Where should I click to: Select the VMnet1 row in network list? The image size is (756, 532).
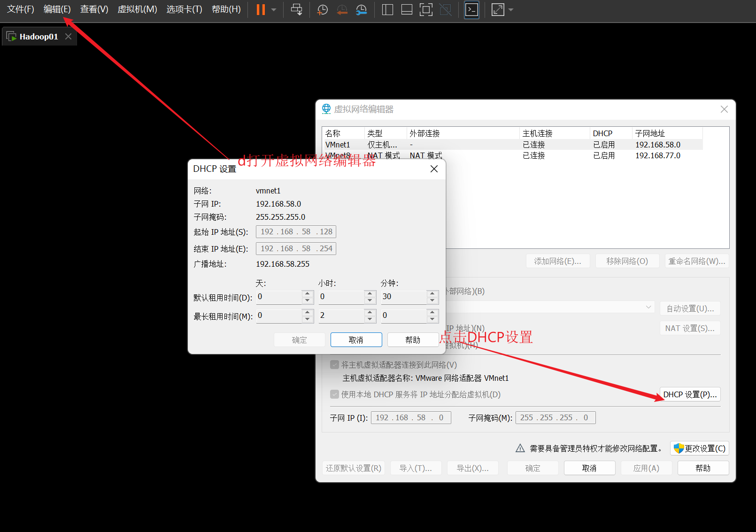pos(513,145)
